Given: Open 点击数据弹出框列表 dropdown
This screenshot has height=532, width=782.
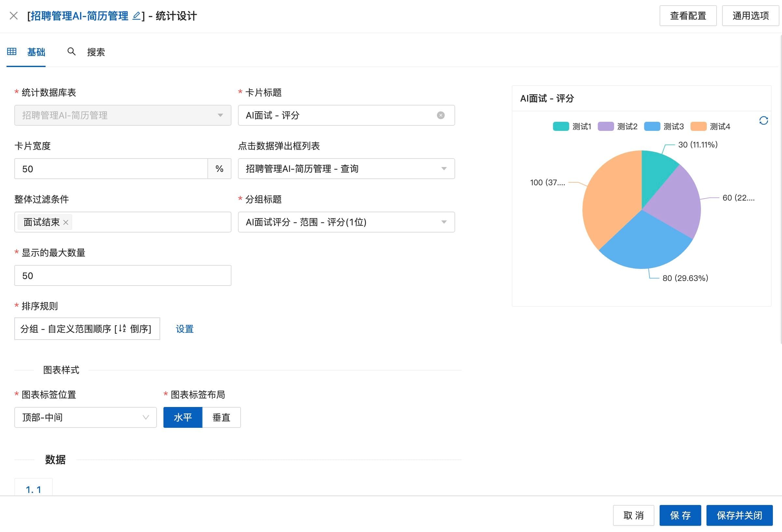Looking at the screenshot, I should pos(346,169).
